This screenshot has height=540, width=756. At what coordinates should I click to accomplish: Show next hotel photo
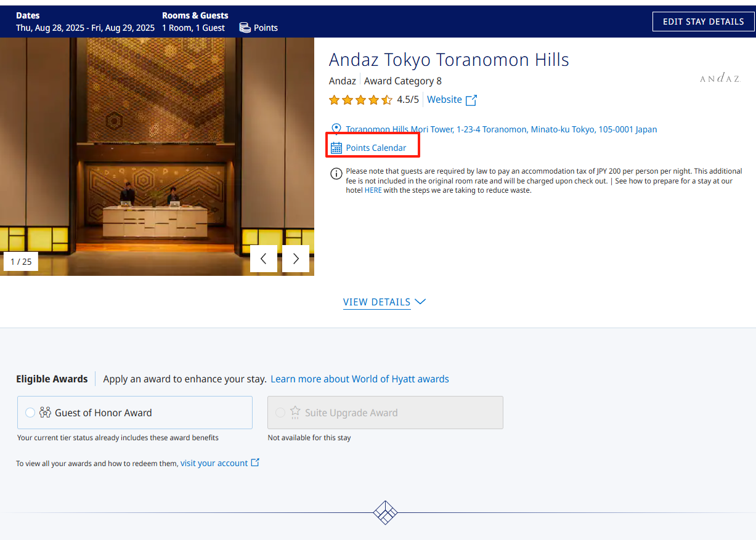[x=296, y=259]
